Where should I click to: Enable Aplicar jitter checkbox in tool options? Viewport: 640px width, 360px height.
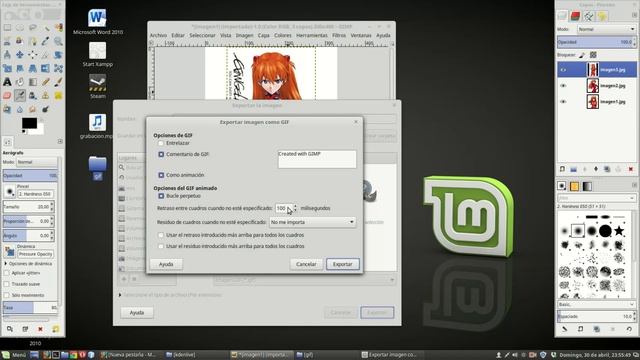tap(7, 273)
